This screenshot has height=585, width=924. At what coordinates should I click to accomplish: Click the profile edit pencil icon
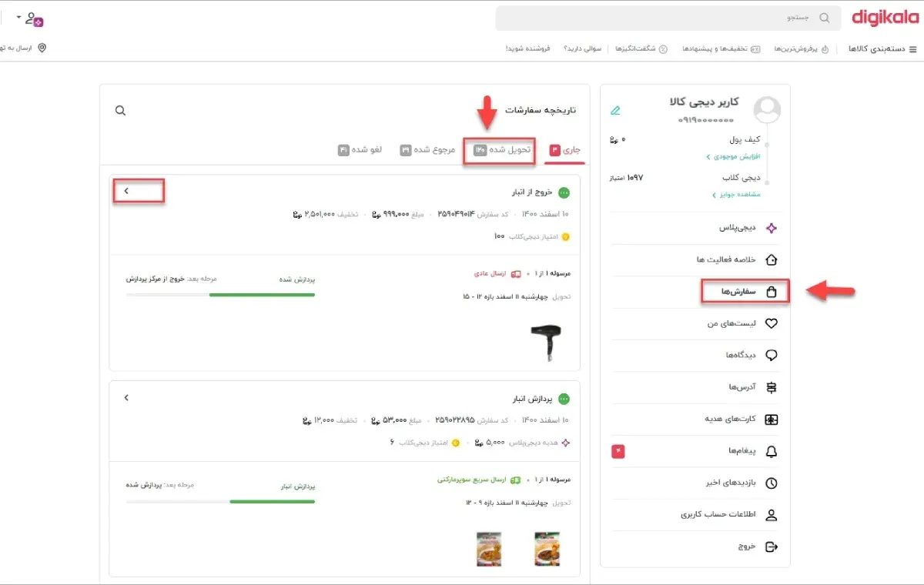[614, 110]
